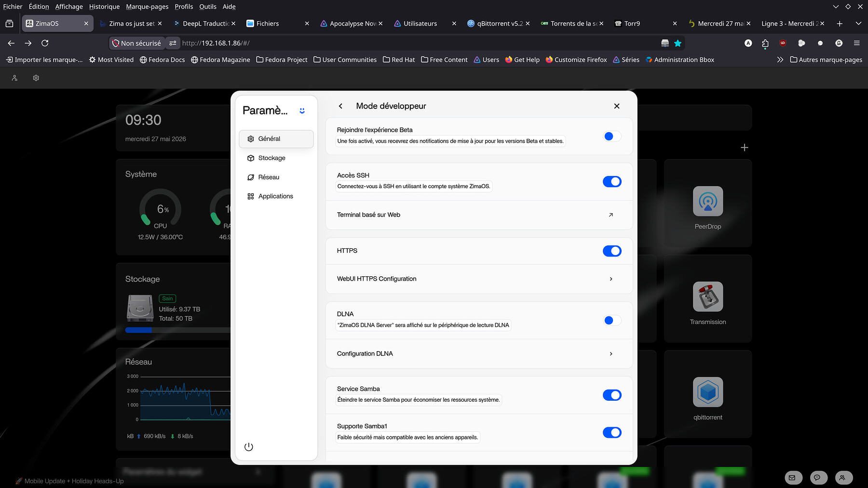Open the list all tabs dropdown arrow

point(858,24)
